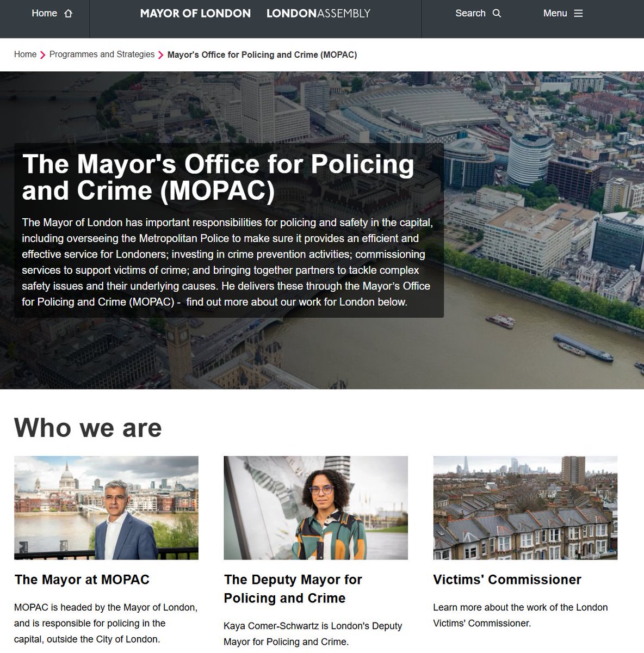The height and width of the screenshot is (653, 644).
Task: Open the Search label in header
Action: coord(470,13)
